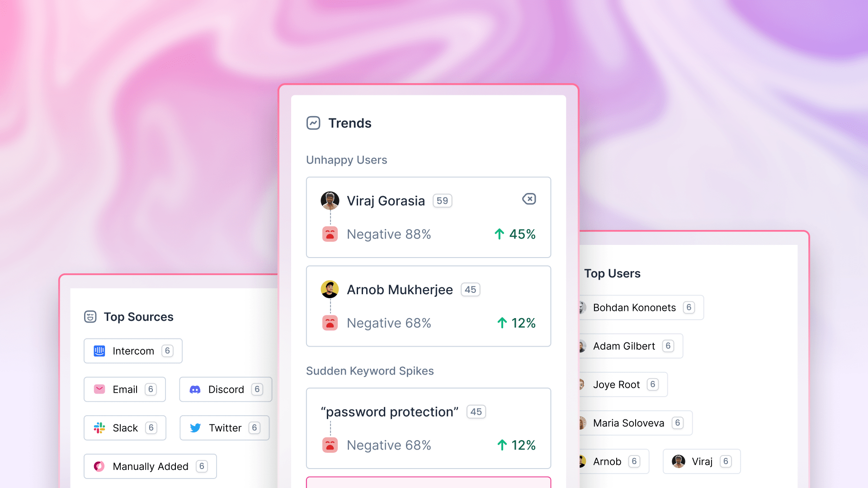Click the Email source icon

pos(99,389)
